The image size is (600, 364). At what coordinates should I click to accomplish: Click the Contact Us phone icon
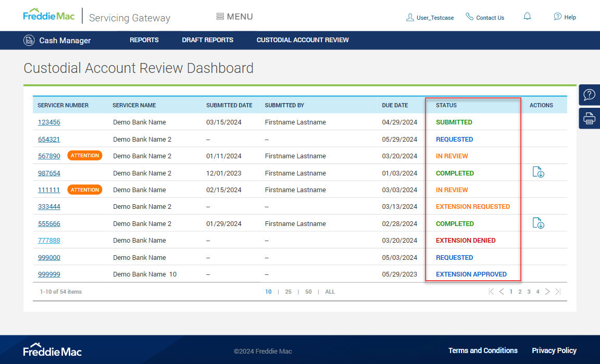click(469, 17)
